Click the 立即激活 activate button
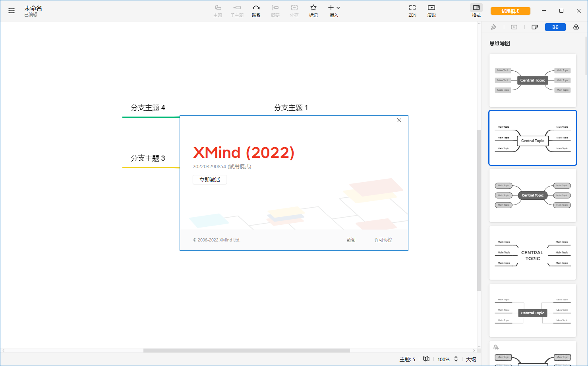The image size is (588, 366). tap(210, 180)
